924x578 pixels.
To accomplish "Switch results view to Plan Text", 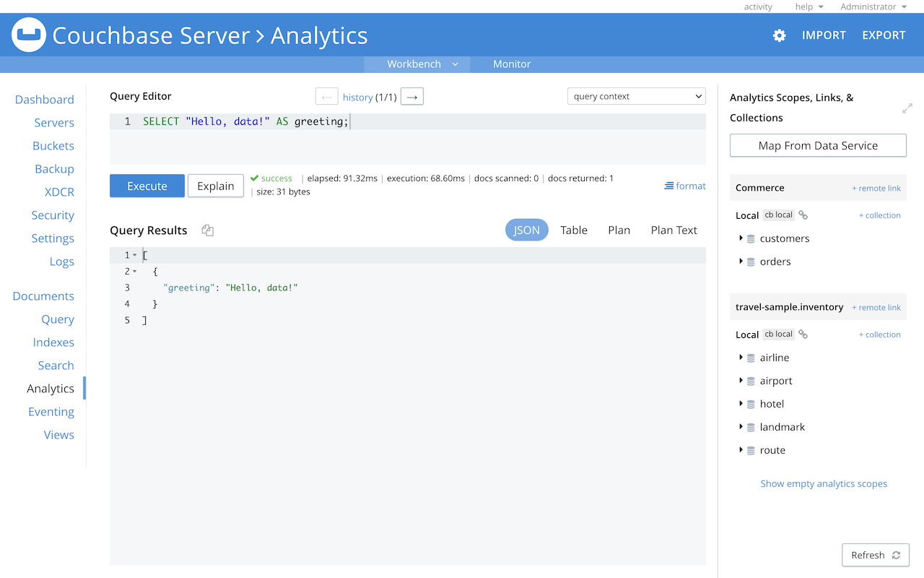I will coord(674,230).
